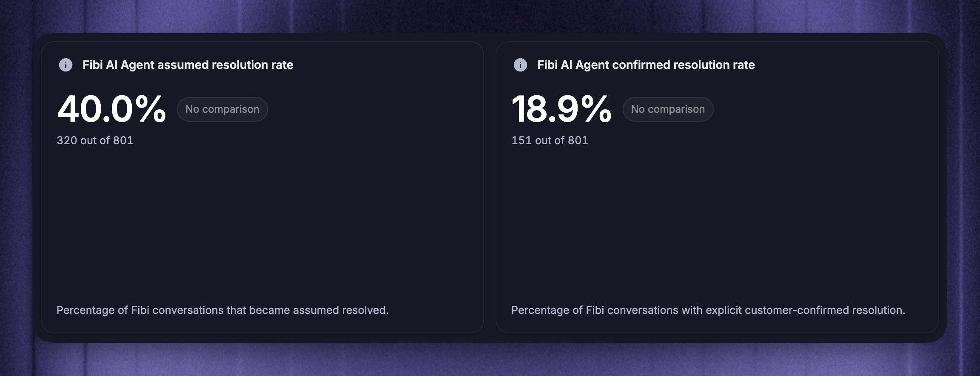Screen dimensions: 980x376
Task: Click the empty middle of the assumed rate card
Action: click(262, 221)
